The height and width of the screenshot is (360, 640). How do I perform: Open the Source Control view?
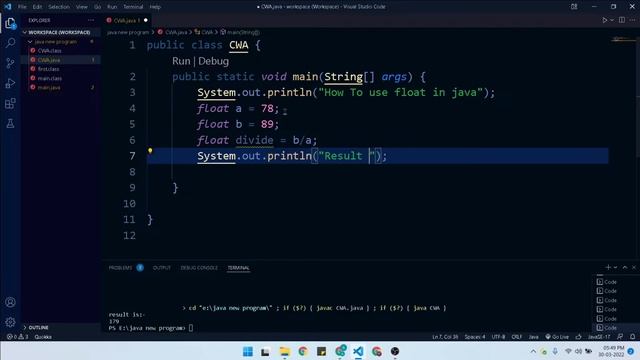[x=10, y=63]
